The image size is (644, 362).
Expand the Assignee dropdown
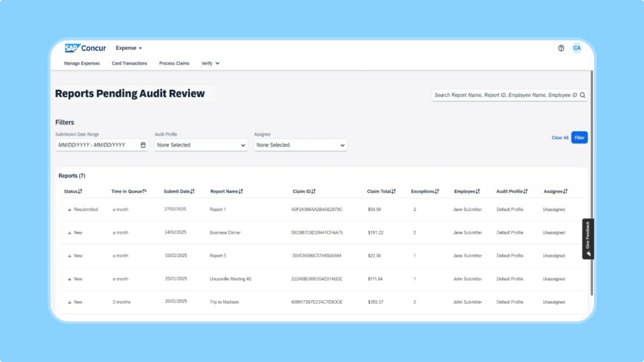300,145
